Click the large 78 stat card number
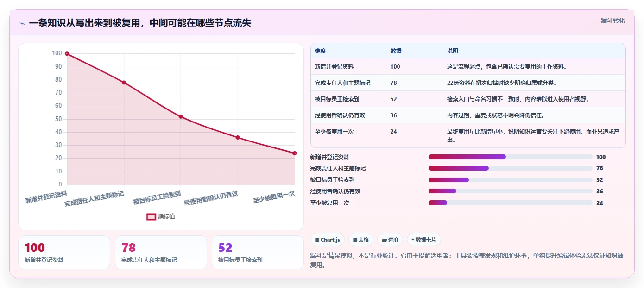Viewport: 644px width, 288px height. click(128, 248)
